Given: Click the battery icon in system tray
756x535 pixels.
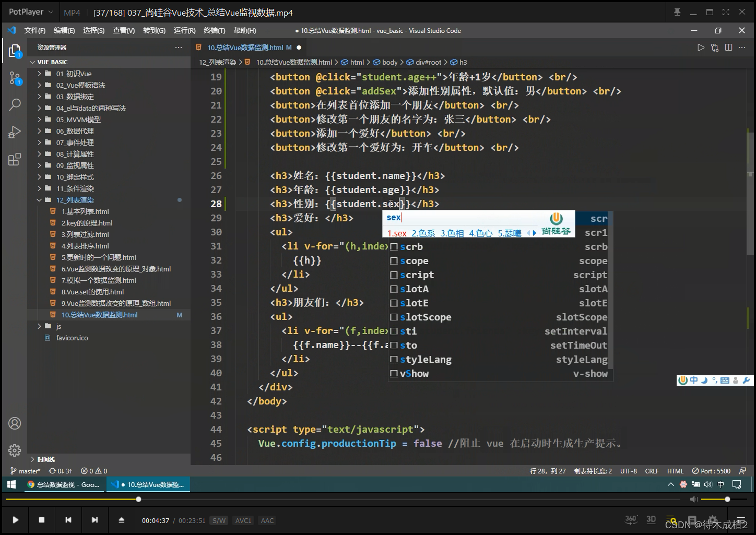Looking at the screenshot, I should tap(695, 484).
